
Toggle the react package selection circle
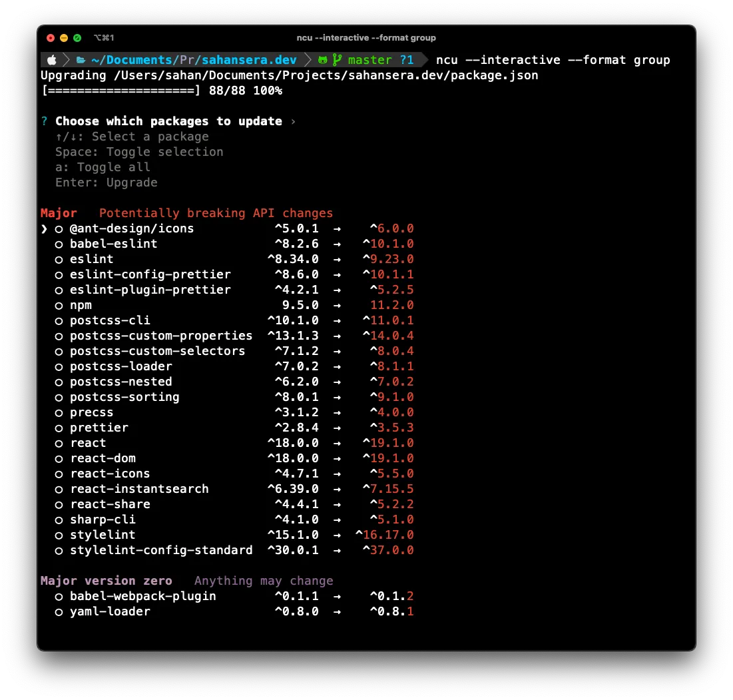pyautogui.click(x=59, y=444)
